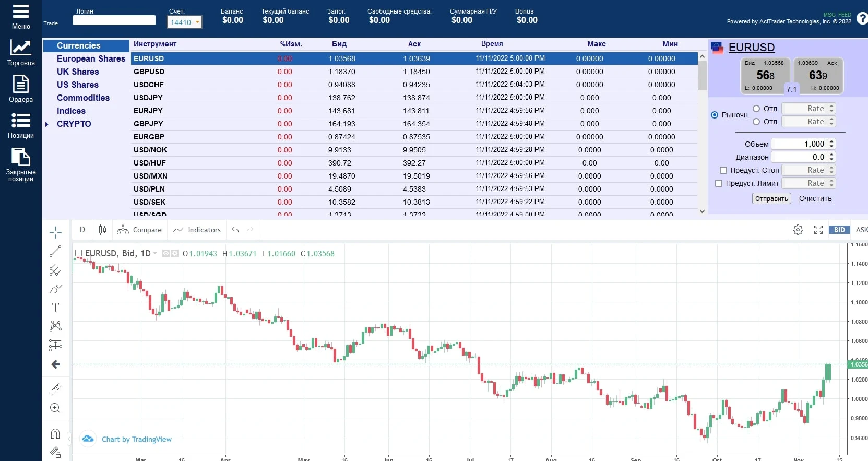This screenshot has height=461, width=868.
Task: Select the Commodities category
Action: click(x=84, y=98)
